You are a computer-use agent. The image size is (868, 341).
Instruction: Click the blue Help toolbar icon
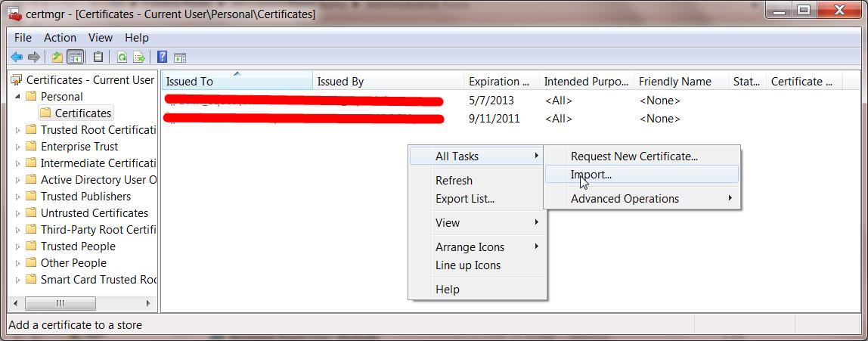(162, 57)
